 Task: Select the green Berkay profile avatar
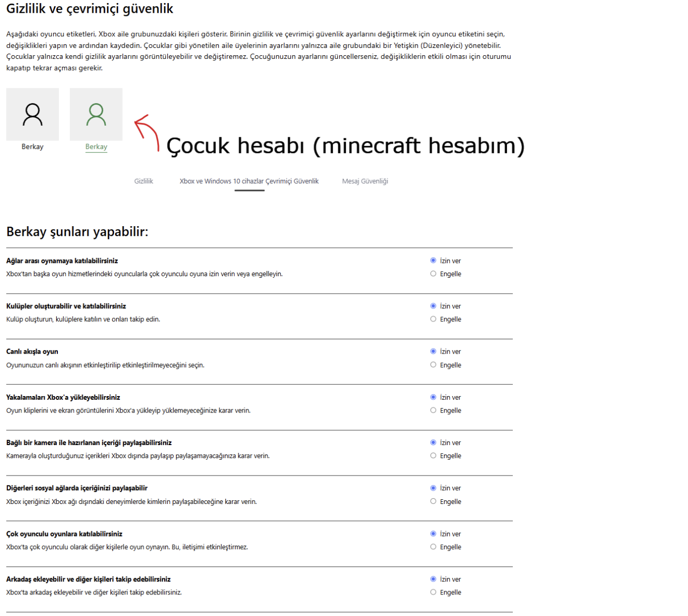[96, 114]
